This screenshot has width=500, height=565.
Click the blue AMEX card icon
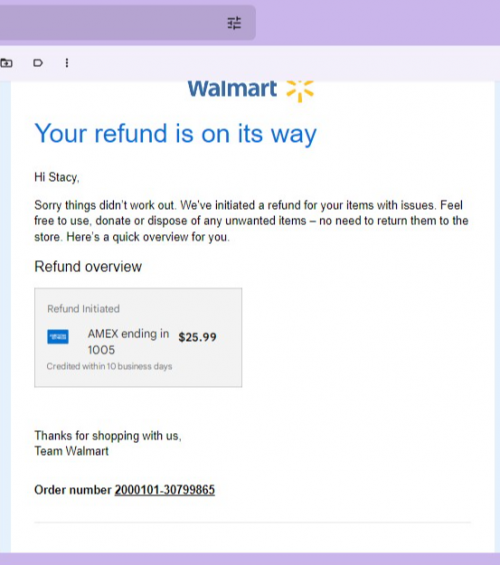58,337
